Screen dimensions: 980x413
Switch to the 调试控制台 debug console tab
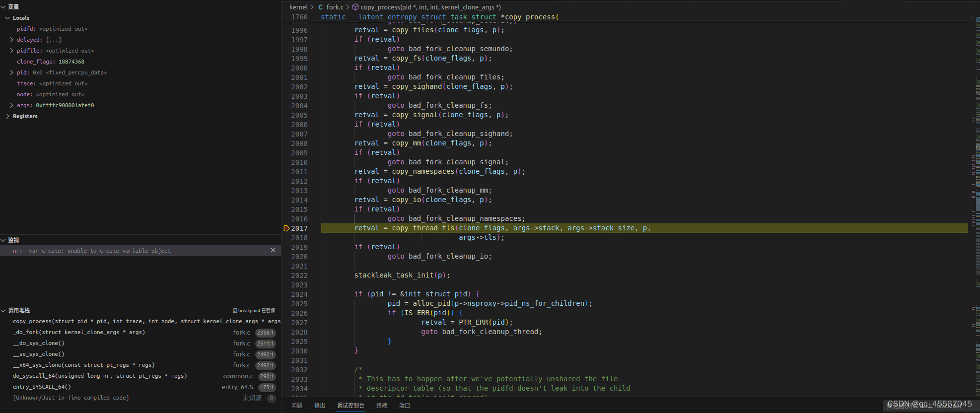351,406
